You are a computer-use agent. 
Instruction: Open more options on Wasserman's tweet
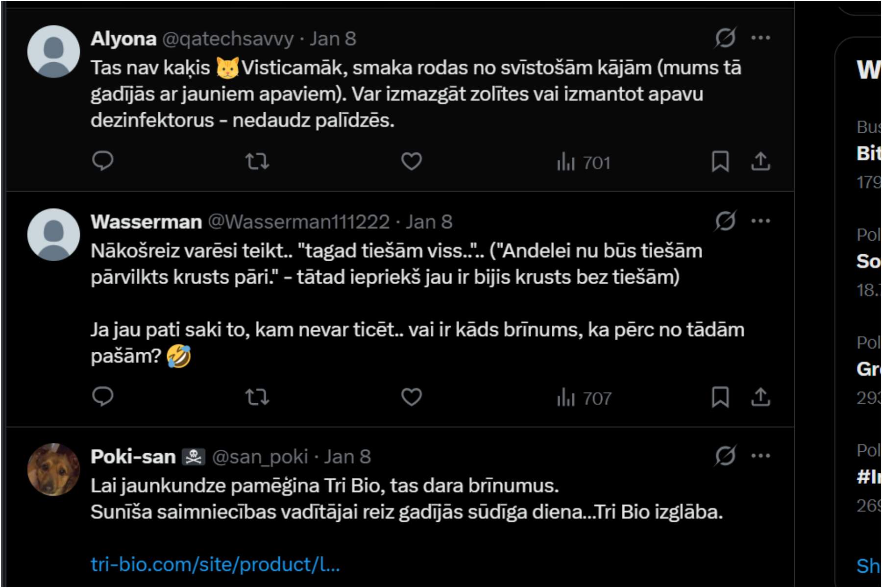pos(760,221)
